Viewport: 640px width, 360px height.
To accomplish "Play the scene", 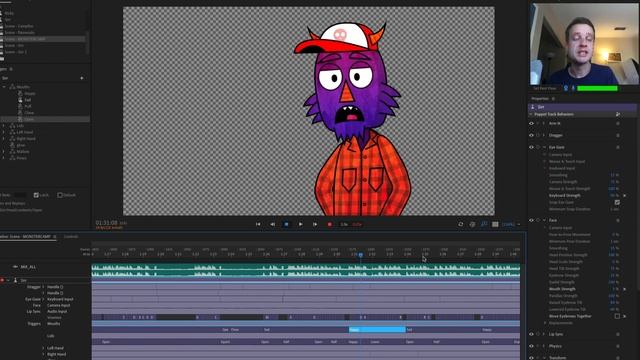I will [300, 224].
